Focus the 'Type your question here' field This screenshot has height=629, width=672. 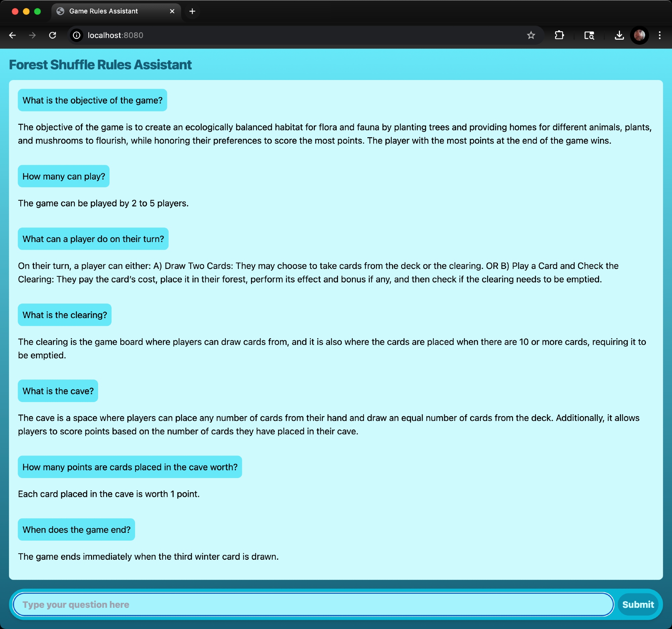coord(313,604)
